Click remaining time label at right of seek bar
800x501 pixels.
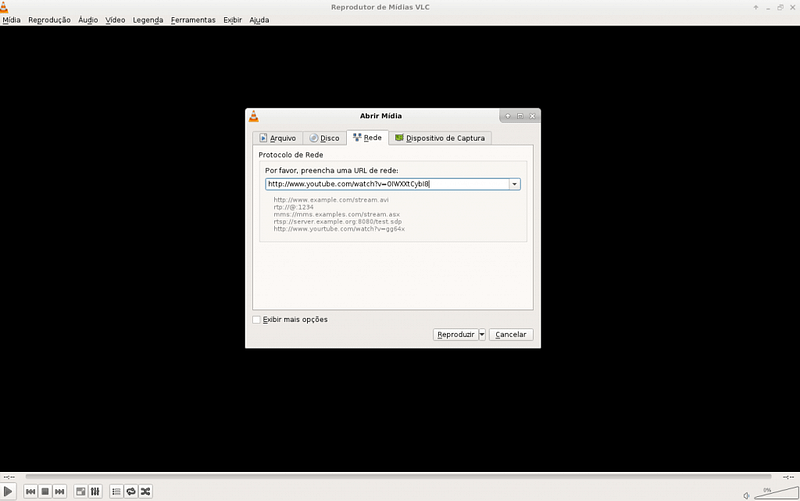(x=788, y=477)
